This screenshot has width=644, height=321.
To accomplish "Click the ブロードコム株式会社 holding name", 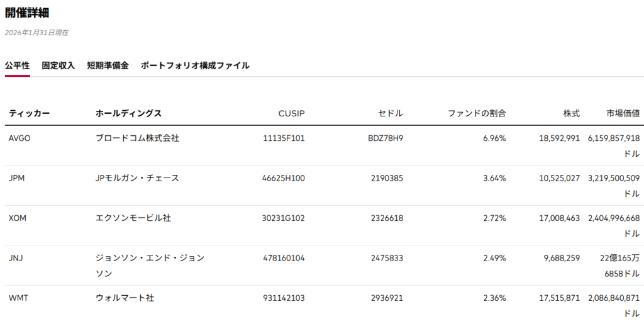I will point(137,138).
